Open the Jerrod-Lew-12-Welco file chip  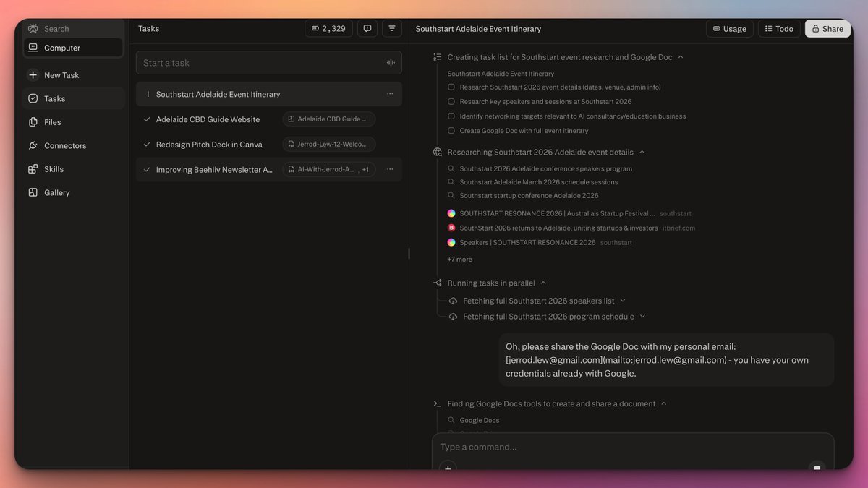point(329,145)
